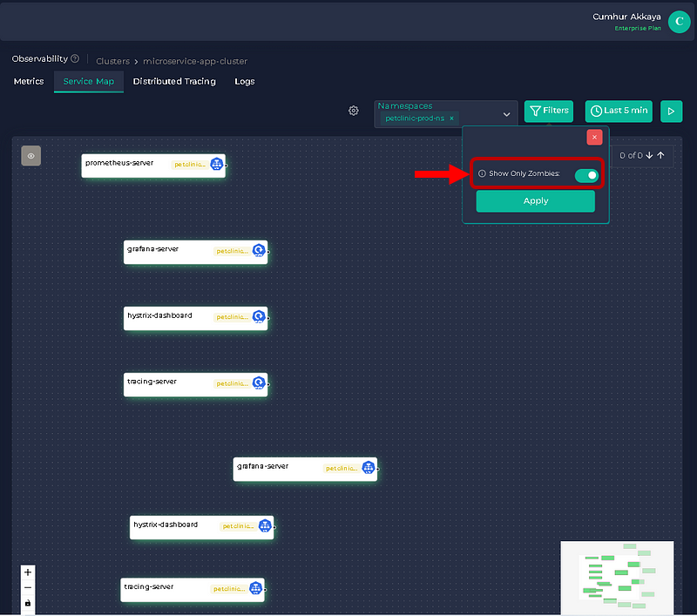The image size is (697, 616).
Task: Toggle the eye visibility button on the map
Action: (x=31, y=156)
